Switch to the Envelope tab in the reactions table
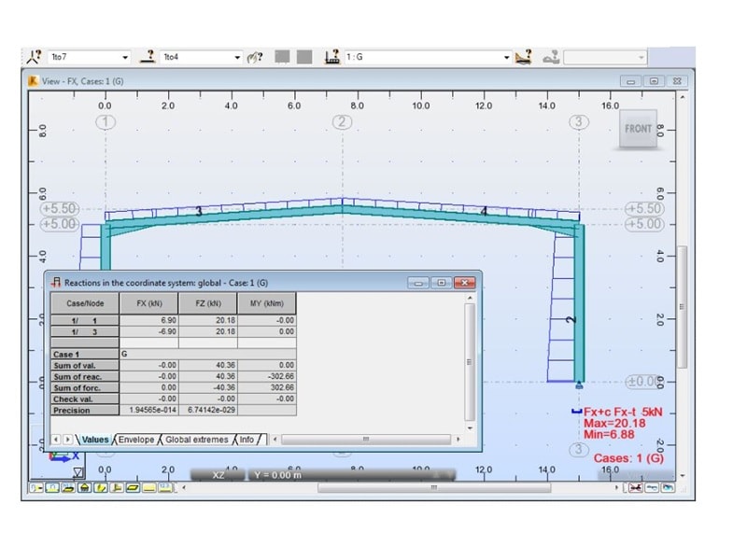The height and width of the screenshot is (560, 747). [x=135, y=439]
